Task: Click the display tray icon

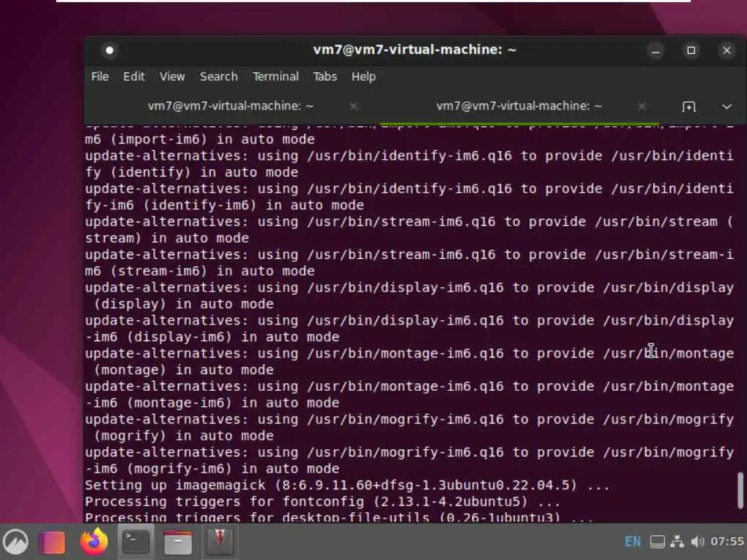Action: pos(657,542)
